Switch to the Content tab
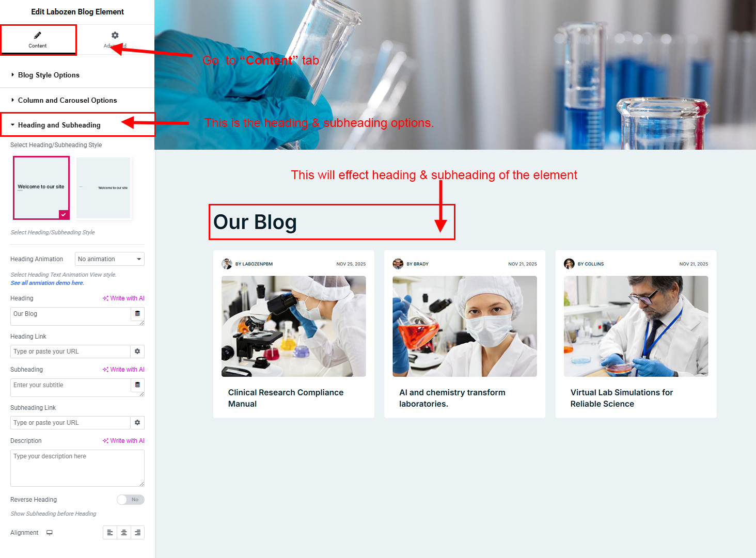756x558 pixels. [x=38, y=40]
